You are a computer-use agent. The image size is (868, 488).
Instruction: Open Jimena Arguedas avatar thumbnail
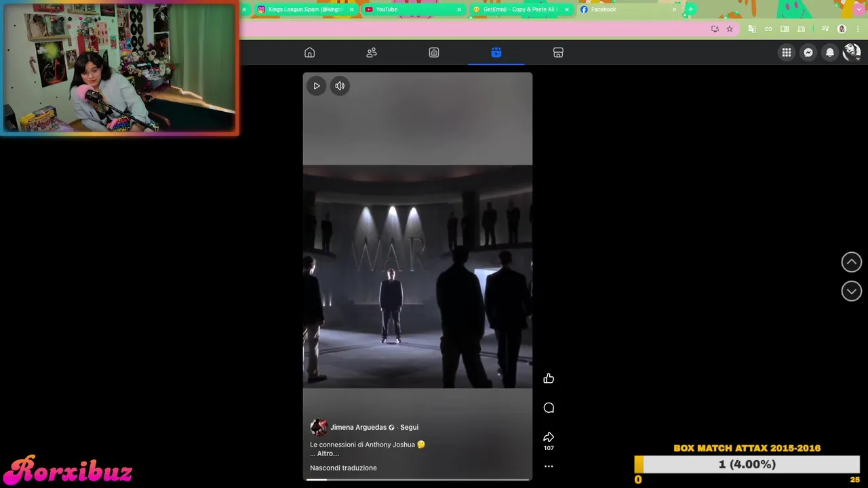319,428
